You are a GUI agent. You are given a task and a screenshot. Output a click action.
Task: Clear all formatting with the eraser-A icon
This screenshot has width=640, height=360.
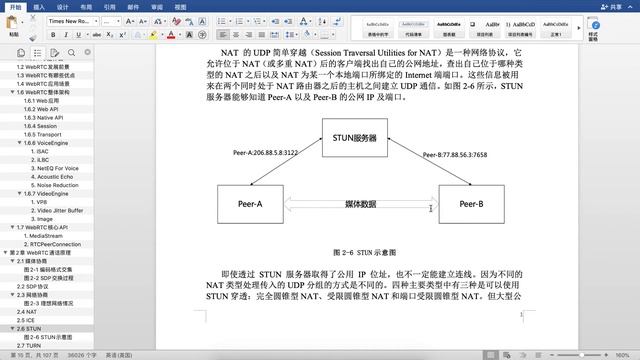(176, 21)
